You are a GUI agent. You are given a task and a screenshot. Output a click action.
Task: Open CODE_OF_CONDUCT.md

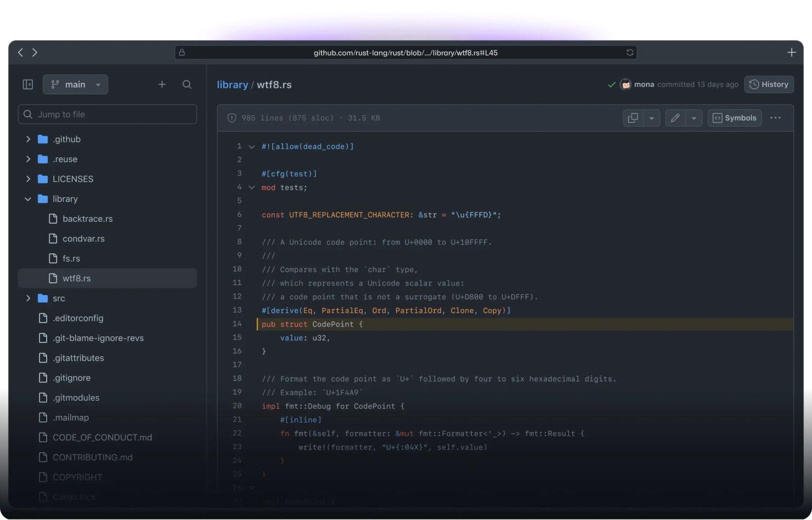click(x=102, y=437)
